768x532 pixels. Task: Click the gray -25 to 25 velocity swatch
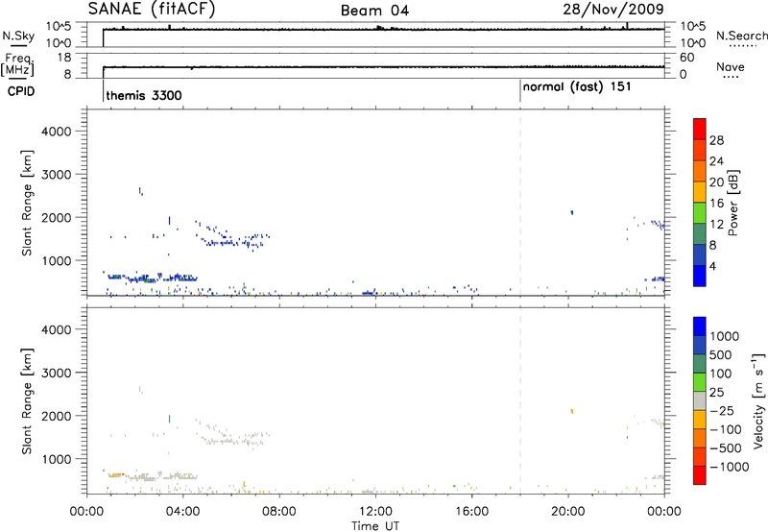[700, 400]
